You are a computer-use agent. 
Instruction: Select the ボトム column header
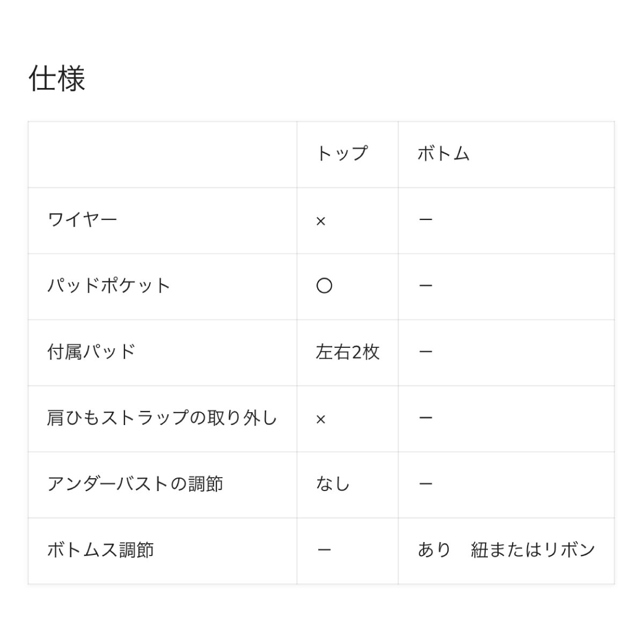[444, 154]
